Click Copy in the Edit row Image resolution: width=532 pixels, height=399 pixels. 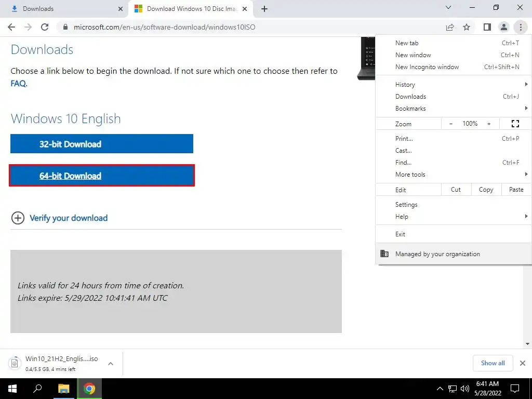[x=486, y=190]
